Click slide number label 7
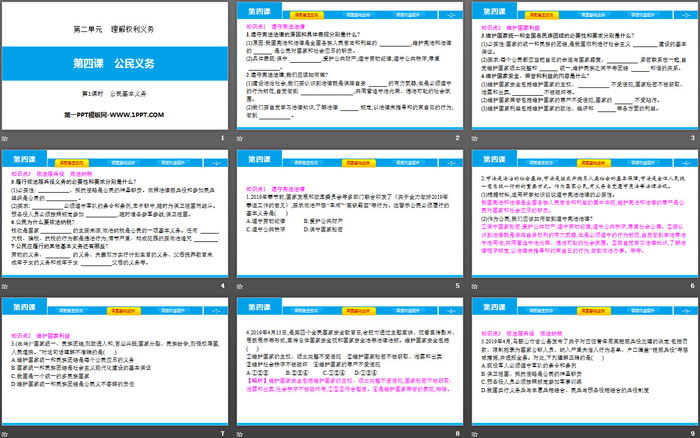The width and height of the screenshot is (700, 438). (222, 433)
